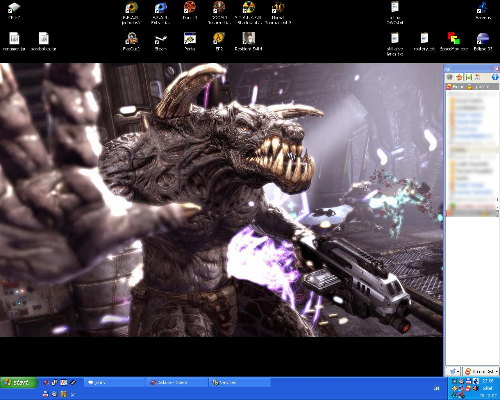This screenshot has width=500, height=400.
Task: Click the grey house icon in messenger toolbar
Action: (450, 77)
